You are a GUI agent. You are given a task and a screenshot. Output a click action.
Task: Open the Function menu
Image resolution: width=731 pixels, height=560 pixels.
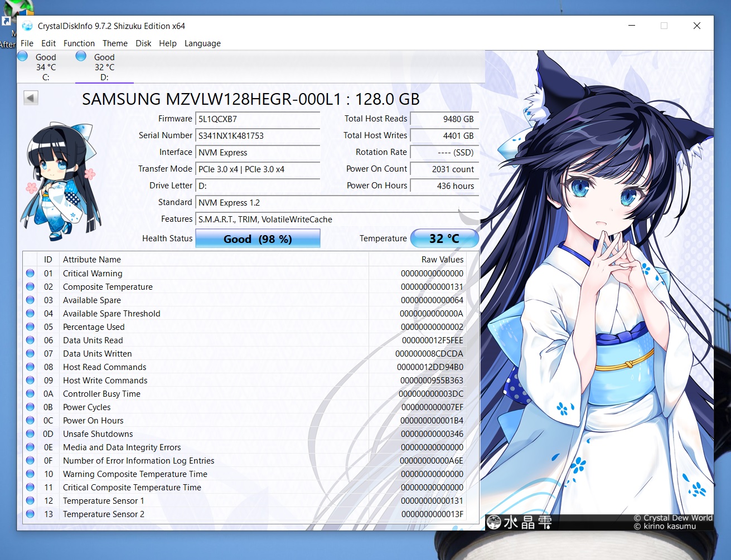[x=79, y=43]
